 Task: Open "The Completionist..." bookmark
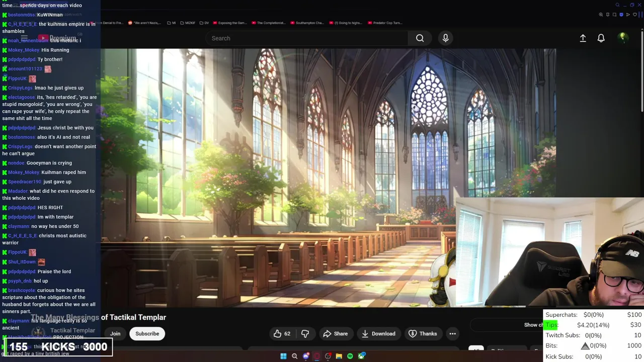tap(269, 23)
